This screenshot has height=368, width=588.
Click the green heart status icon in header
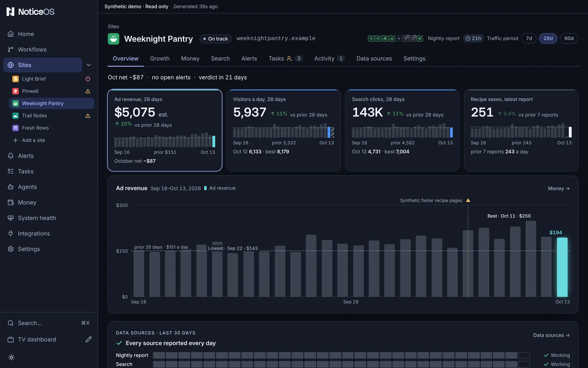coord(420,38)
